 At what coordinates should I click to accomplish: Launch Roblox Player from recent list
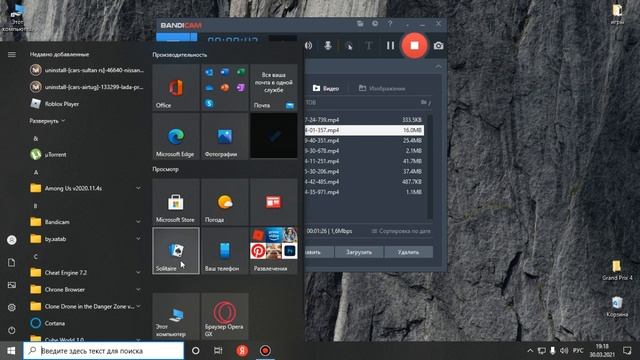[x=87, y=104]
